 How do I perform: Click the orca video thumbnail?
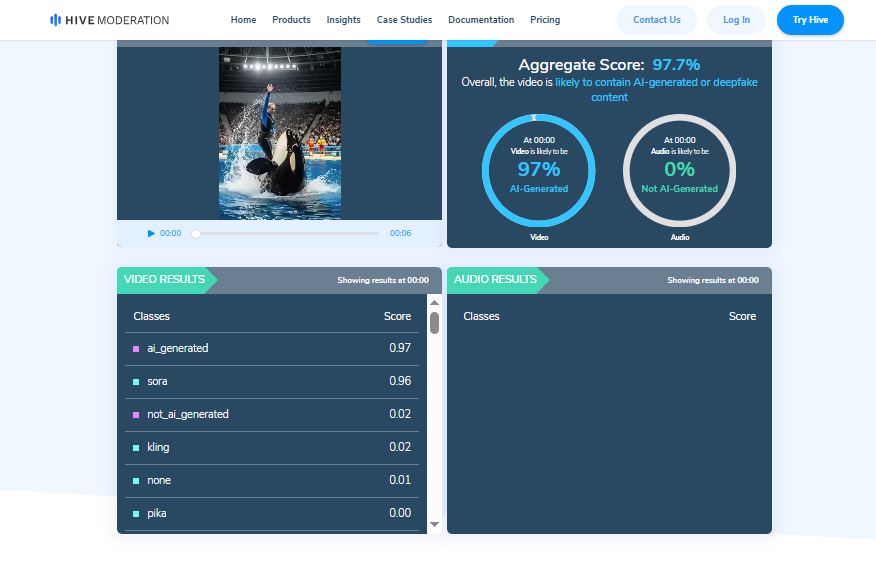pyautogui.click(x=279, y=133)
